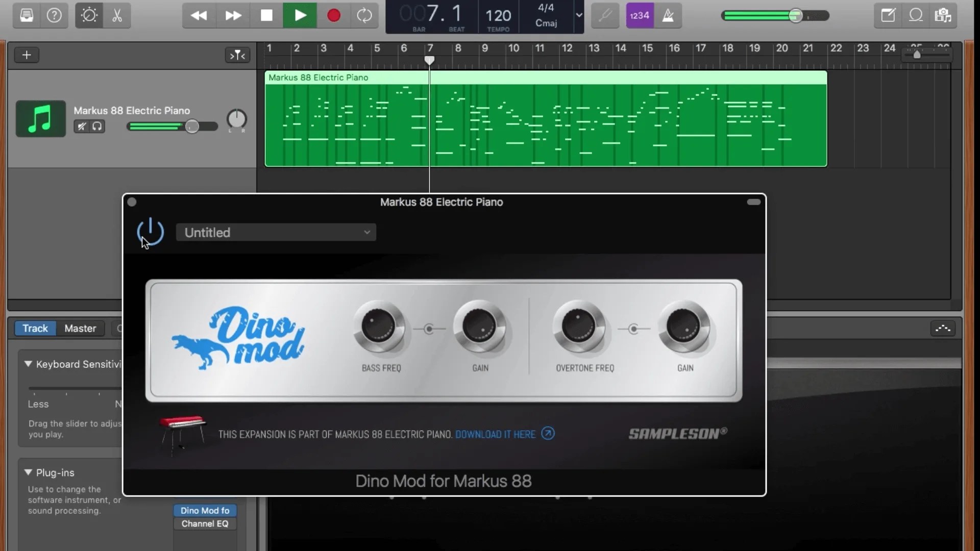Open the Editors with the scissors icon
This screenshot has height=551, width=980.
[116, 15]
